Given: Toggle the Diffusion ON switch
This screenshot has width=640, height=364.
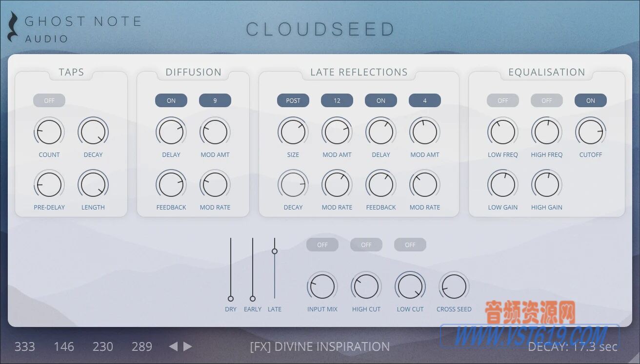Looking at the screenshot, I should [171, 100].
